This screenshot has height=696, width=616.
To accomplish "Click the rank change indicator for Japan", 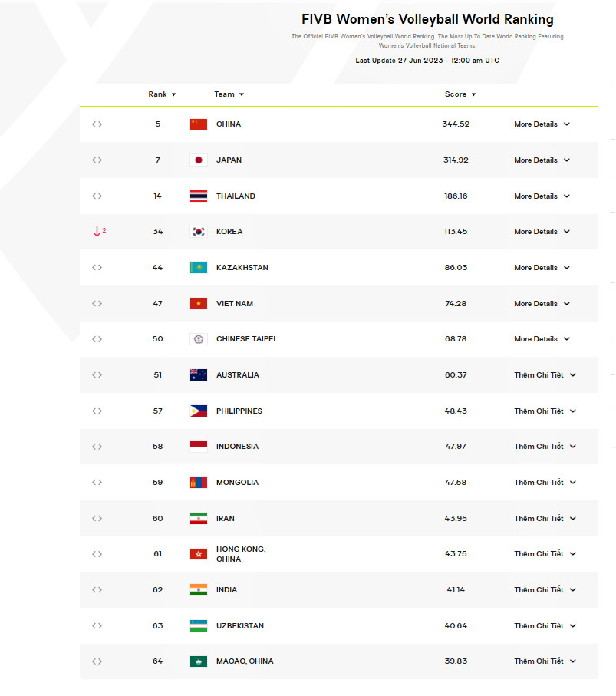I will [97, 160].
